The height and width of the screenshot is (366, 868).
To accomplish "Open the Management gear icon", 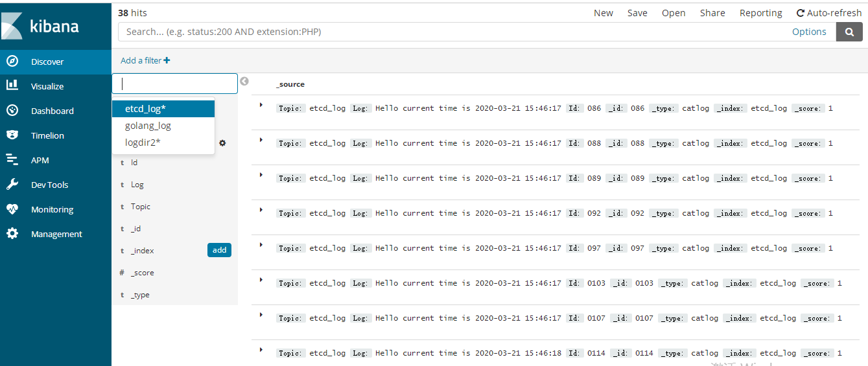I will coord(12,234).
